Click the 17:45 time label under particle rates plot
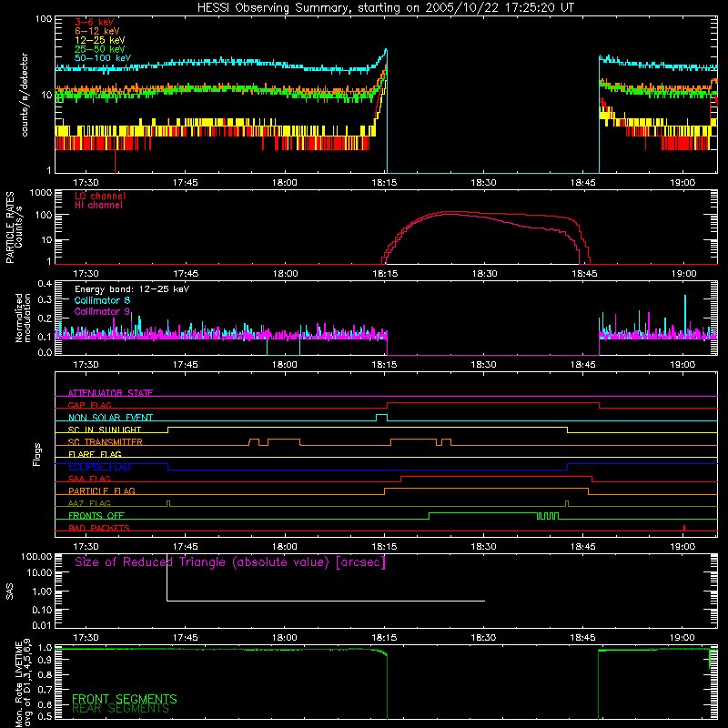728x728 pixels. [186, 274]
